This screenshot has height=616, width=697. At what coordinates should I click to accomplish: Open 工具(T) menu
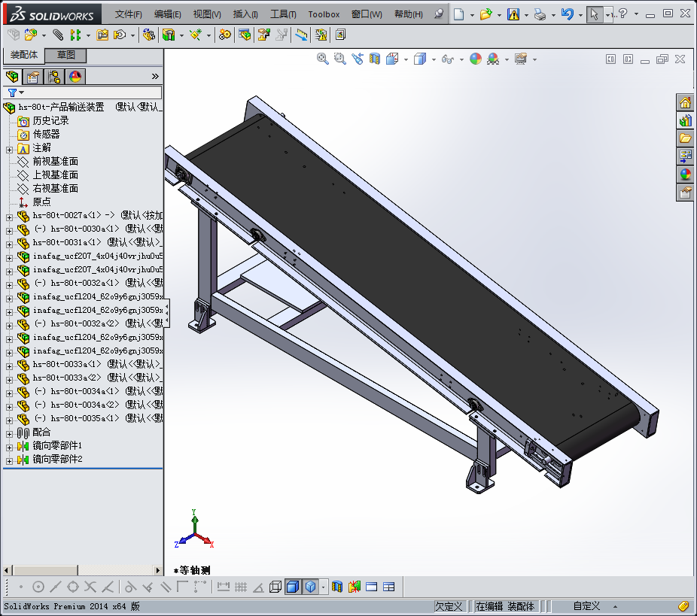pyautogui.click(x=283, y=14)
